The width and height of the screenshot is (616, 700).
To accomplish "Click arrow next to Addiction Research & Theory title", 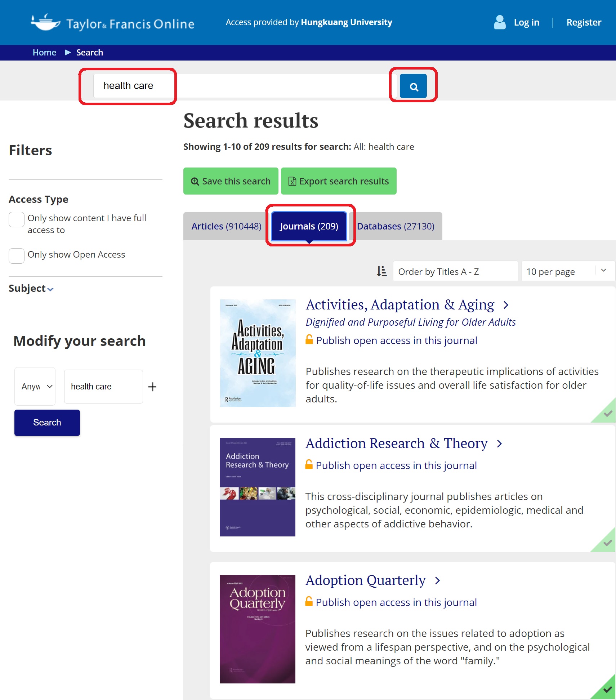I will (499, 444).
